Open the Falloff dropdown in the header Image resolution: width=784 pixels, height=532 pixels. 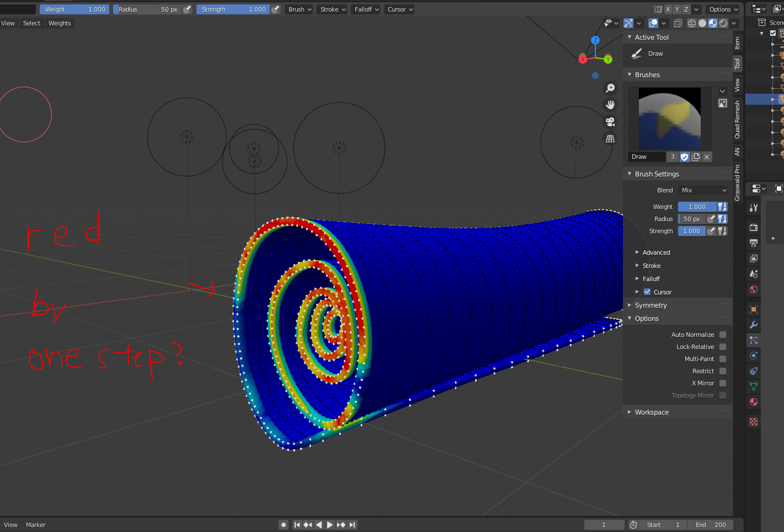pos(365,9)
